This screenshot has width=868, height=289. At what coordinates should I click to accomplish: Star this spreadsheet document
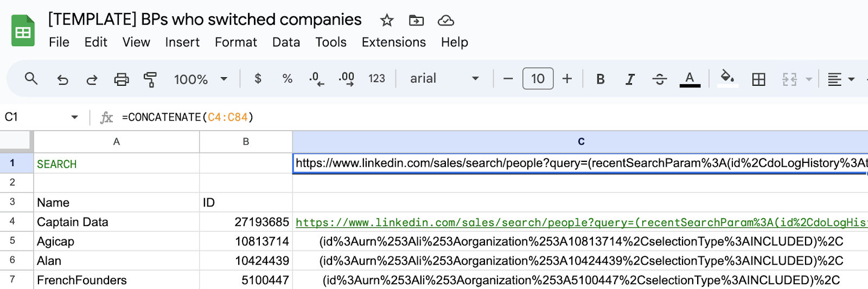387,21
